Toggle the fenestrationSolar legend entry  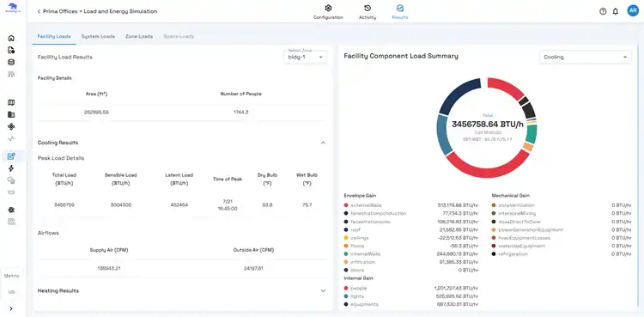(368, 222)
